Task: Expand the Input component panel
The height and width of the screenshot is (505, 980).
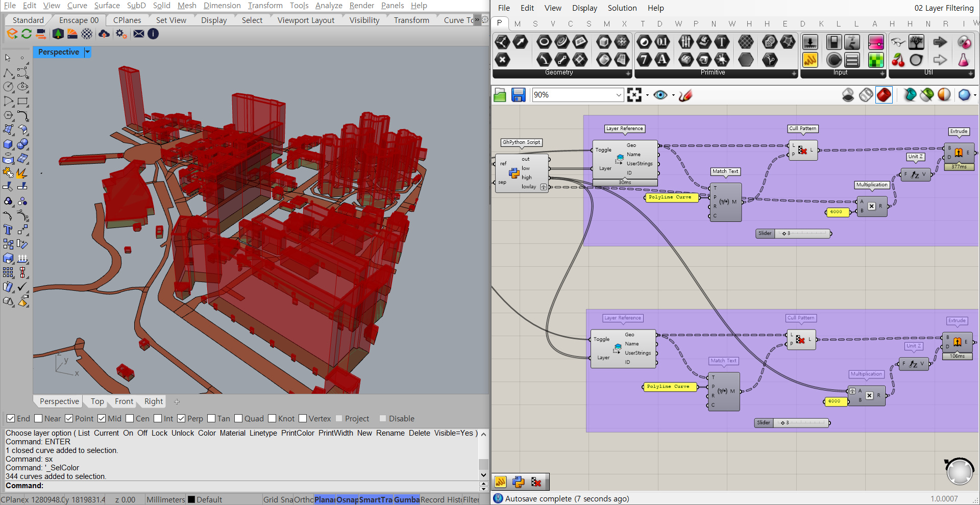Action: click(x=882, y=73)
